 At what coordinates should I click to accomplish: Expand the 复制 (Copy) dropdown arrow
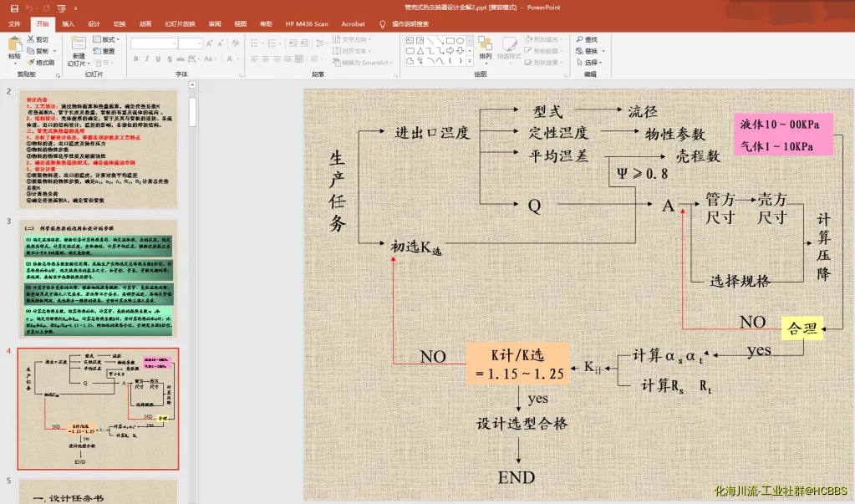click(54, 51)
